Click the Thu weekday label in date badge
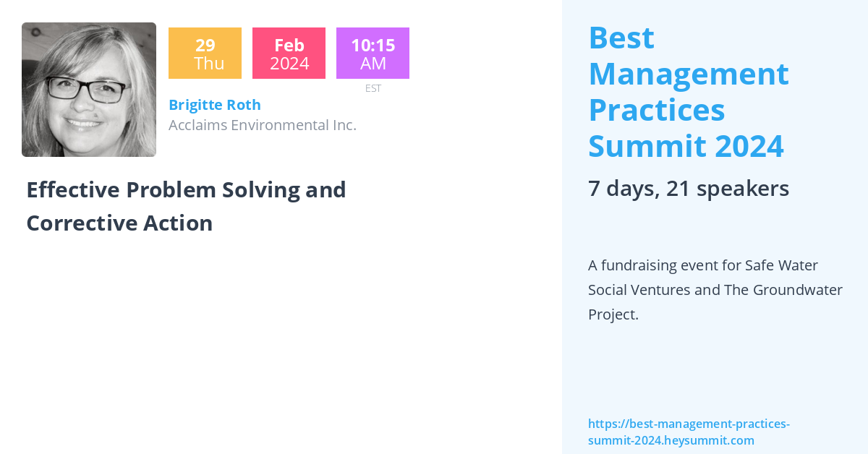The image size is (868, 454). click(x=209, y=64)
